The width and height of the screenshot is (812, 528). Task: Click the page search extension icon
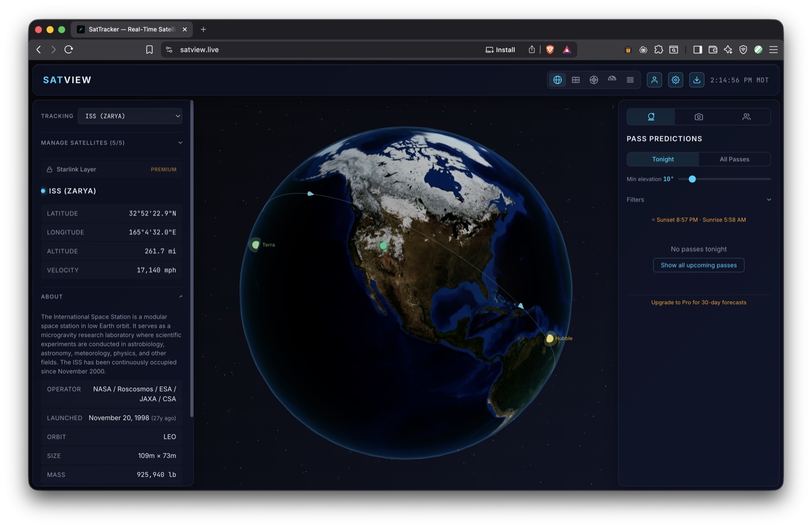673,49
